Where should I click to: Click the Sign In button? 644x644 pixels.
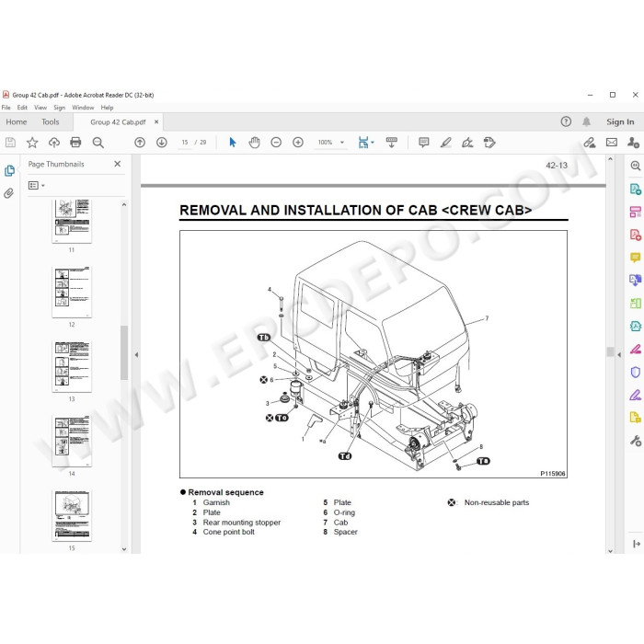click(x=620, y=121)
